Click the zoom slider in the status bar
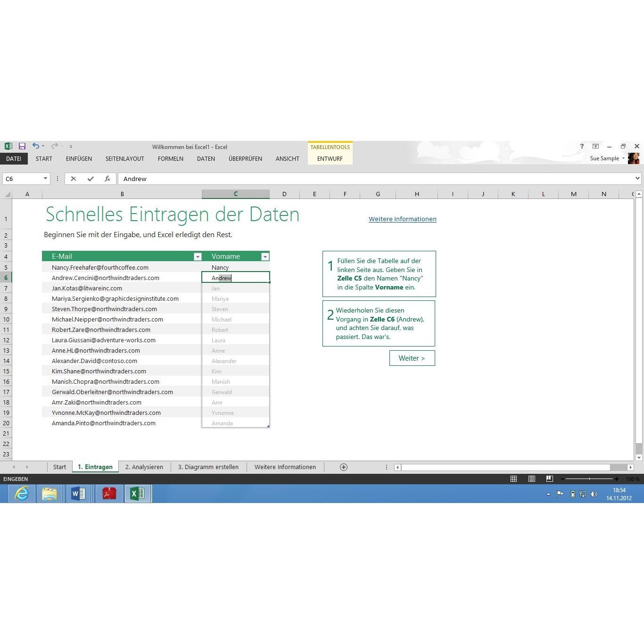 pyautogui.click(x=589, y=479)
